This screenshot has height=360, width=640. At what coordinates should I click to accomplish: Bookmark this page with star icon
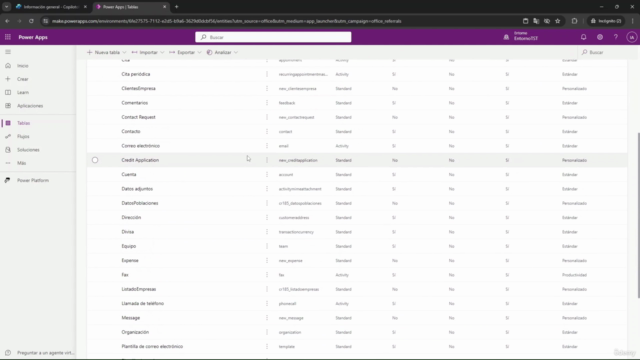coord(558,21)
